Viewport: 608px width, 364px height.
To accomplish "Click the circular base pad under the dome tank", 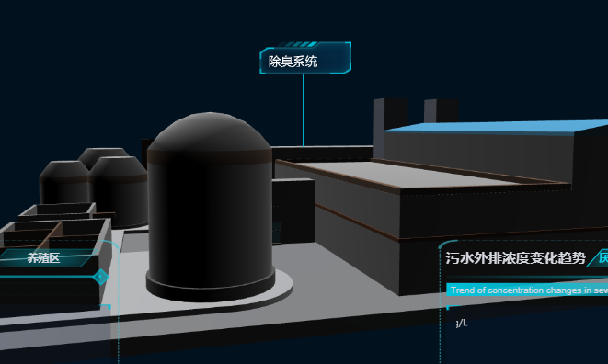I will point(220,290).
